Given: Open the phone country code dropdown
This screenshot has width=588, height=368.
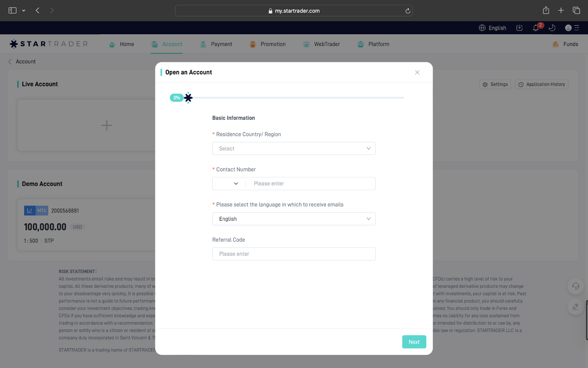Looking at the screenshot, I should pos(229,184).
